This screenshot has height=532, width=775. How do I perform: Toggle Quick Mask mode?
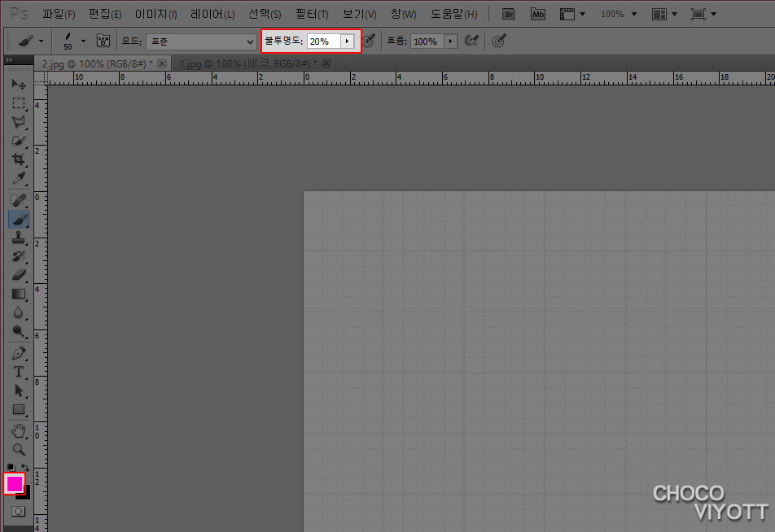coord(18,511)
